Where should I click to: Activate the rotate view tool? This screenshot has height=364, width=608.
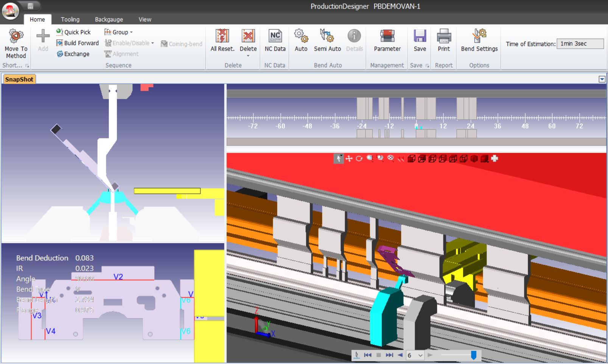(359, 159)
